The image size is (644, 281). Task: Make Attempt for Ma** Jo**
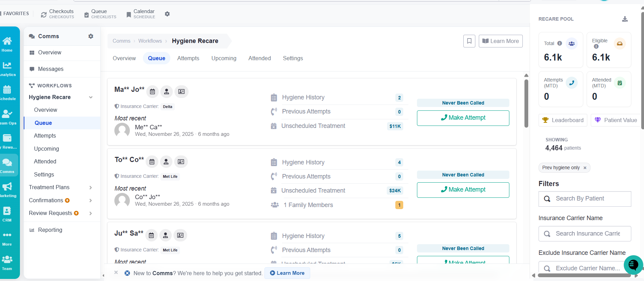click(463, 118)
